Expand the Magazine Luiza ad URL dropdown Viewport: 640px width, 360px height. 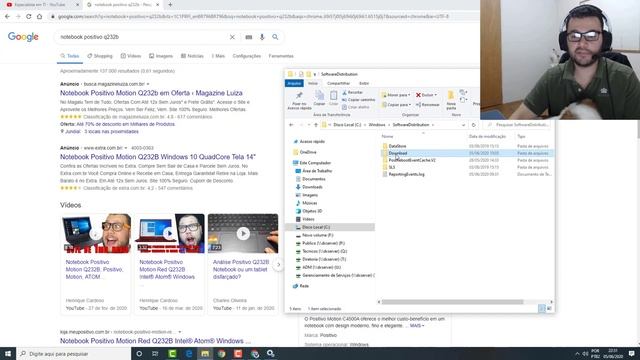tap(148, 84)
